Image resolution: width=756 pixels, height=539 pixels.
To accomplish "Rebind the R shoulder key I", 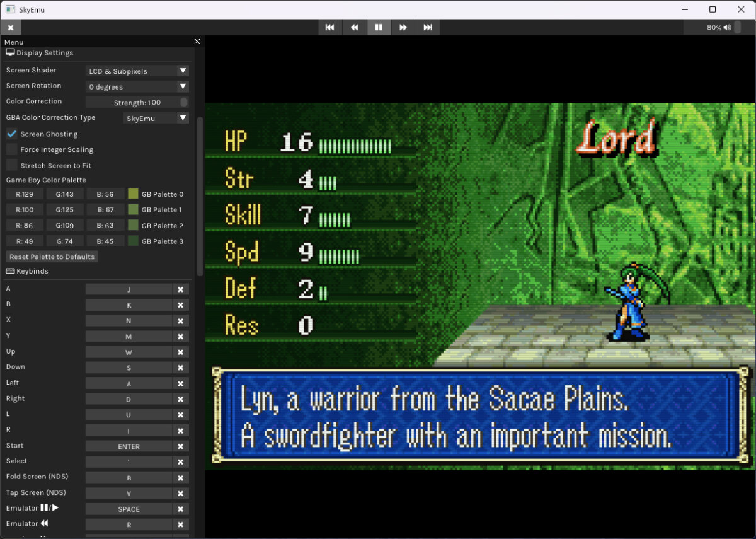I will pos(129,431).
